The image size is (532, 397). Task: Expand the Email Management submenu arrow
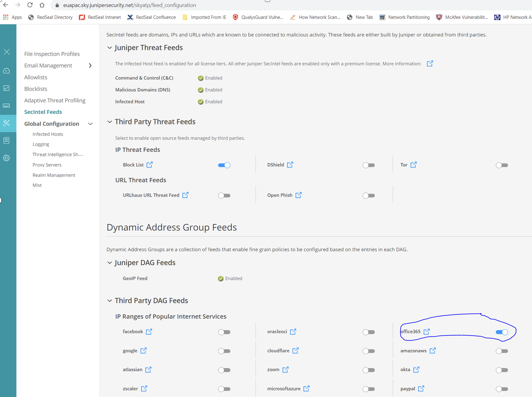pos(90,65)
